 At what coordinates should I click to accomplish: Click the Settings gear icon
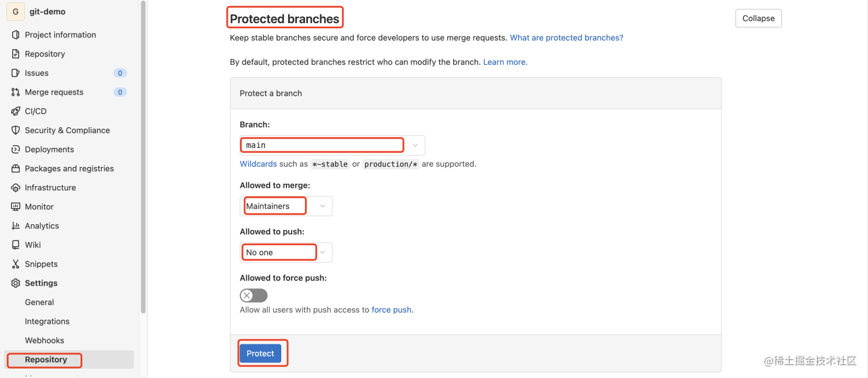click(16, 283)
